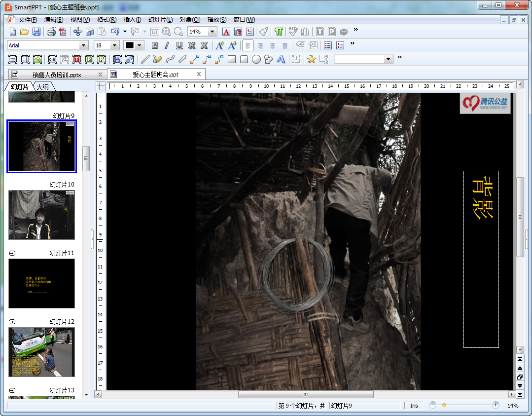Image resolution: width=532 pixels, height=416 pixels.
Task: Open the black font color swatch dropdown
Action: [140, 45]
